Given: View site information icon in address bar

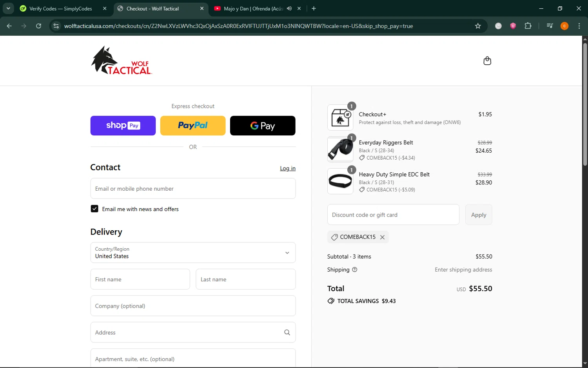Looking at the screenshot, I should (56, 26).
